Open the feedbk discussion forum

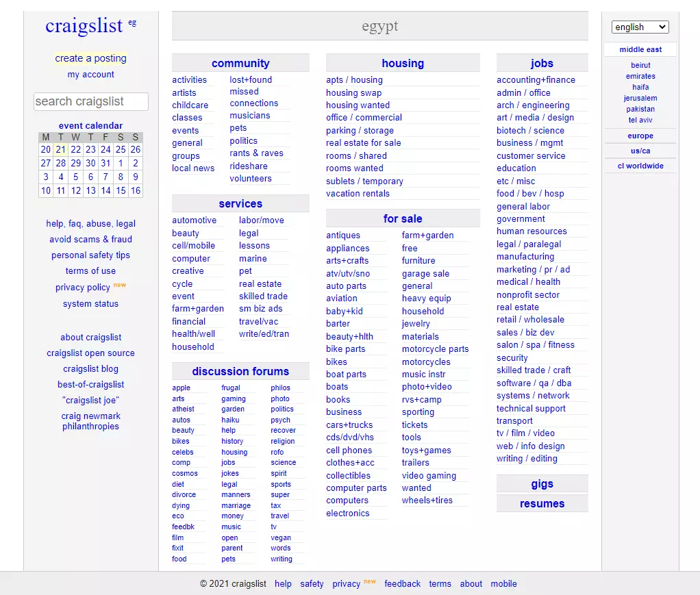coord(183,527)
